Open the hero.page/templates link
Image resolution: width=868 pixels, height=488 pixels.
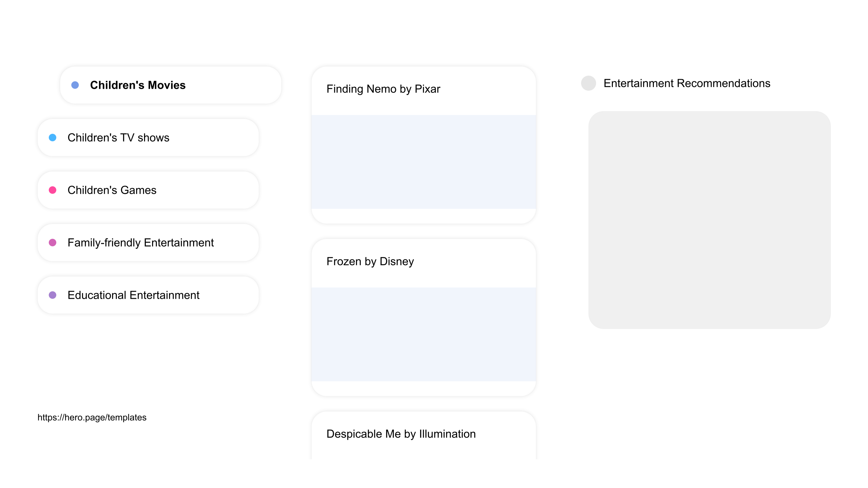(x=92, y=417)
